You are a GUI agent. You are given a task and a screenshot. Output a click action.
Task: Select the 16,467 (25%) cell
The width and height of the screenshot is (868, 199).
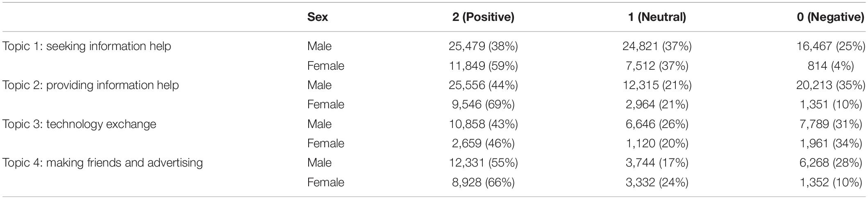(x=831, y=46)
